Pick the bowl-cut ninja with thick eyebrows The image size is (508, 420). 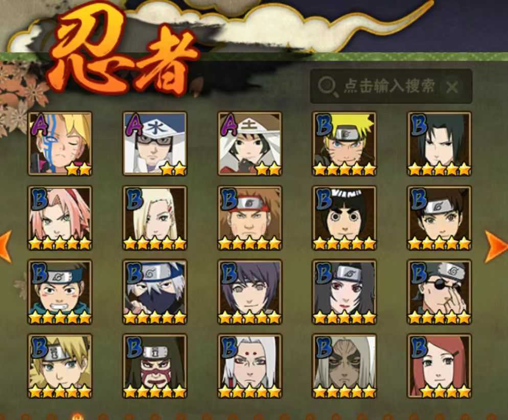click(x=344, y=218)
